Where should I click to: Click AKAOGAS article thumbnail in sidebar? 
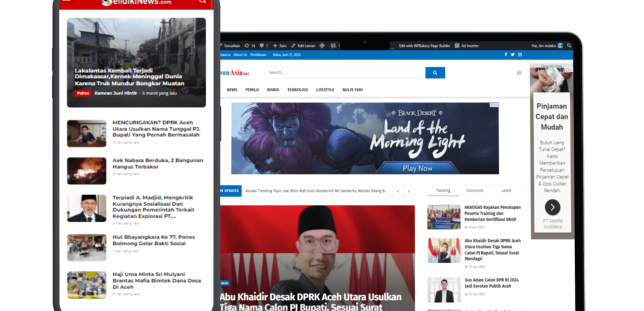pos(444,217)
